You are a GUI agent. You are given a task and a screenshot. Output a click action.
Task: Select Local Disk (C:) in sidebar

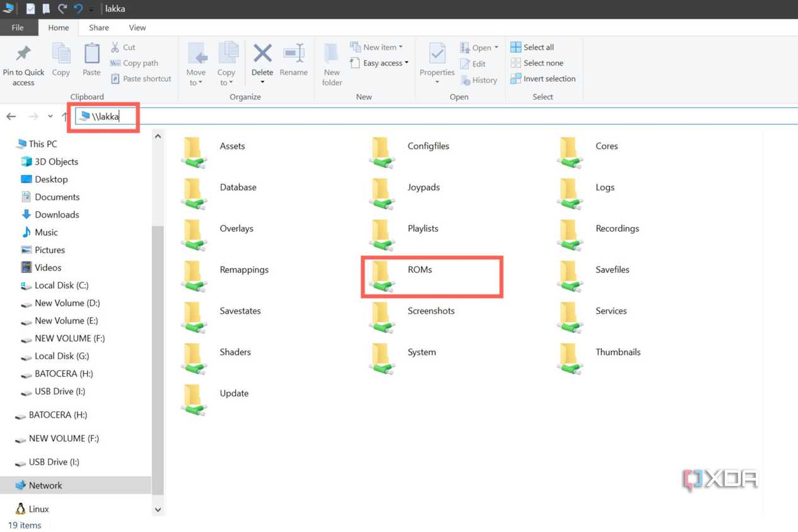55,285
